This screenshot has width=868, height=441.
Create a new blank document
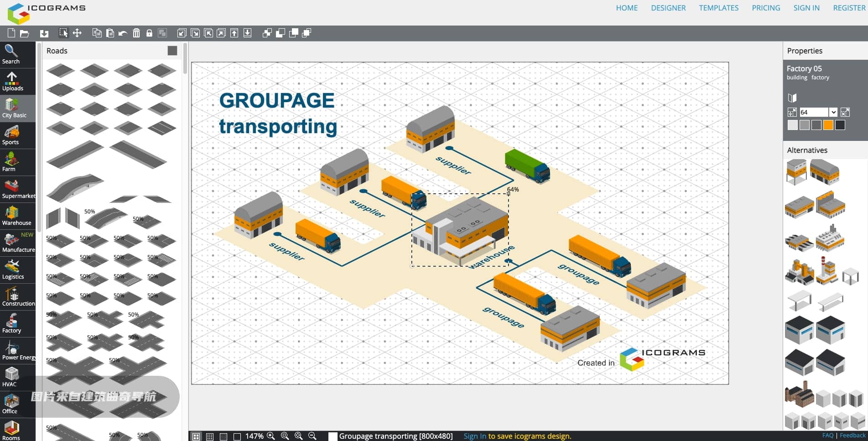11,33
